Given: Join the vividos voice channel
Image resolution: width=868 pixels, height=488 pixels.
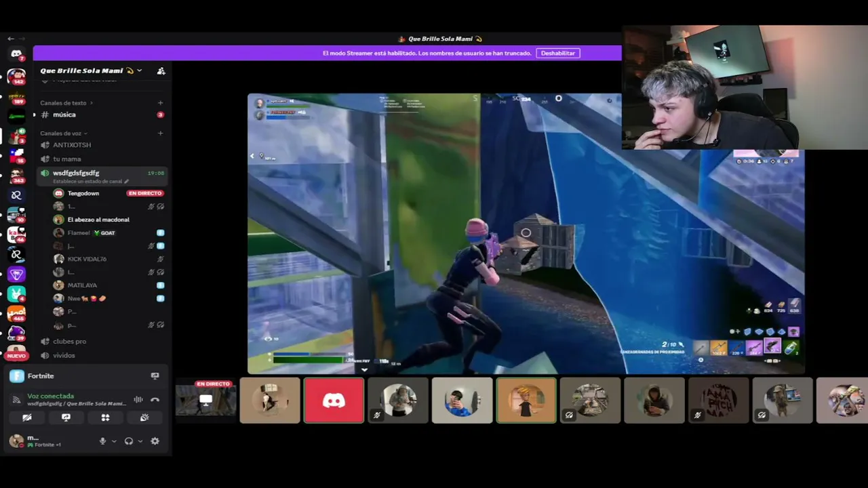Looking at the screenshot, I should click(x=102, y=355).
